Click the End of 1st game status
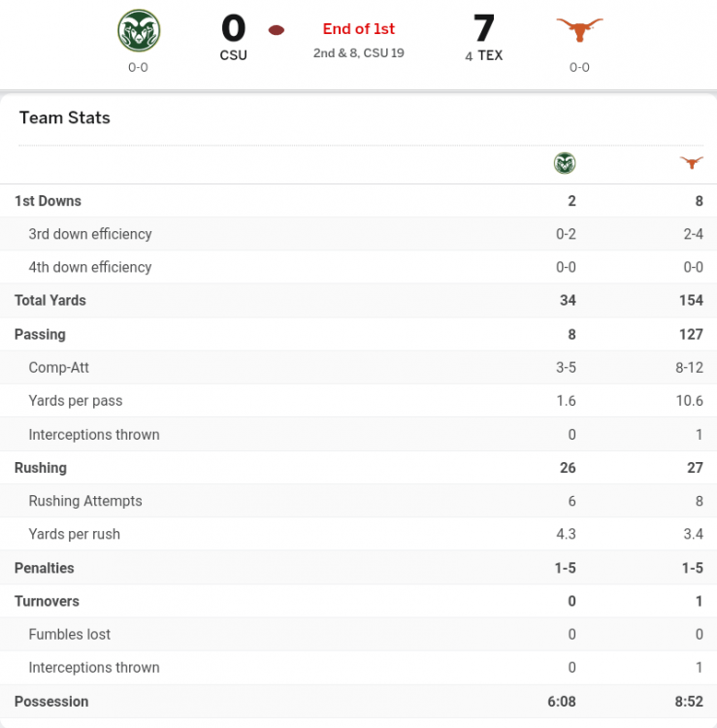Viewport: 717px width, 728px height. tap(359, 29)
